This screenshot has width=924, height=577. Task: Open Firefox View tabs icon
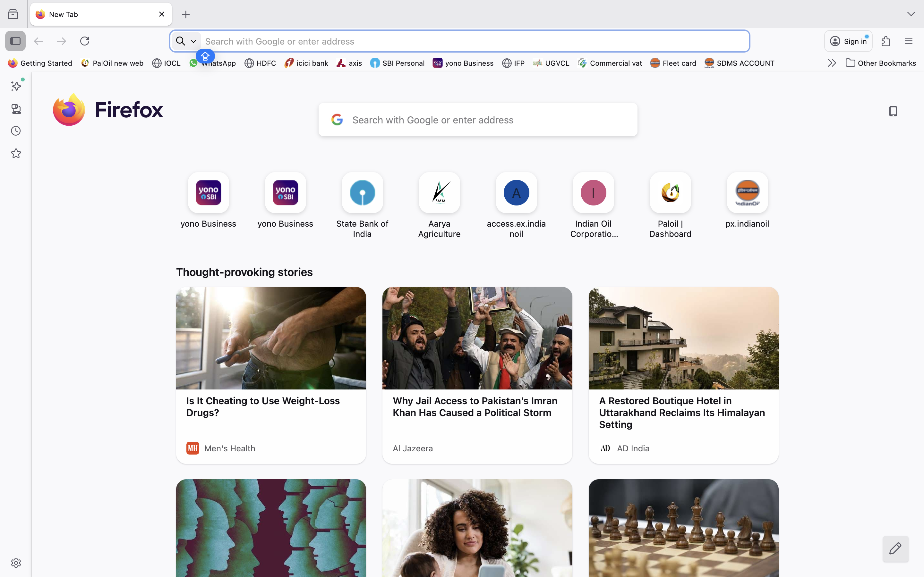[13, 14]
